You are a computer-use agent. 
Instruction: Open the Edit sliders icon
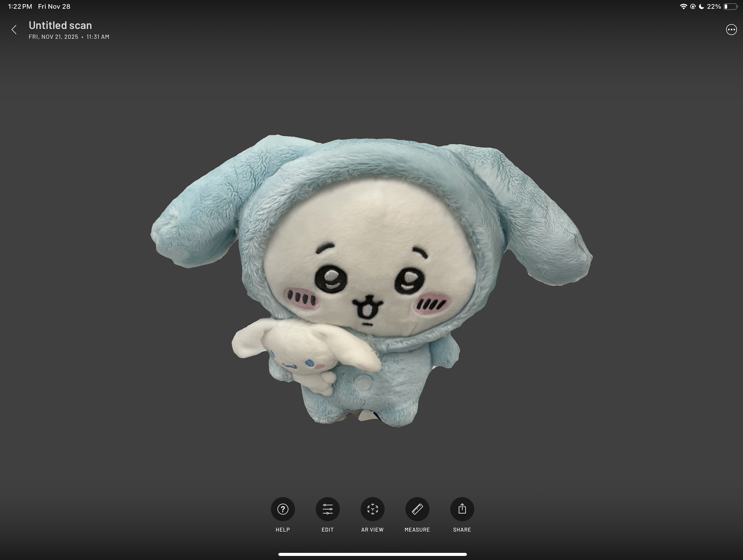pos(327,509)
